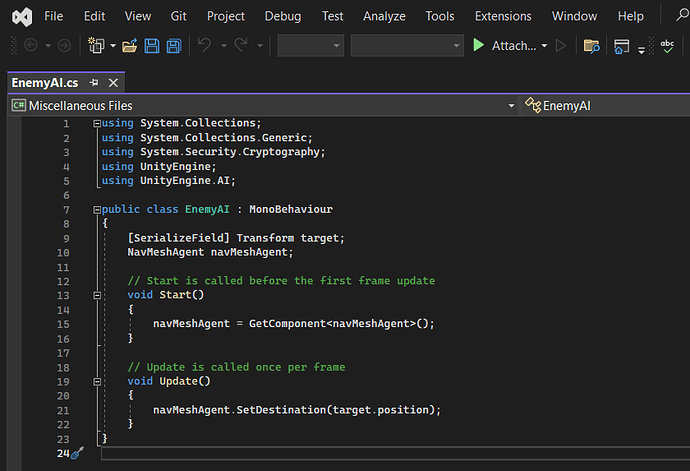Click the Open File folder icon
This screenshot has width=690, height=471.
(x=129, y=46)
